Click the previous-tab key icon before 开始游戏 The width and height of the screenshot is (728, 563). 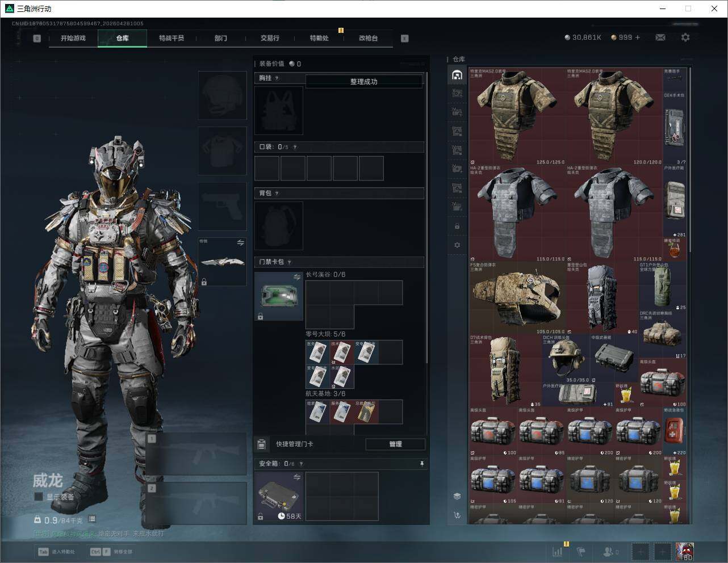(x=37, y=39)
